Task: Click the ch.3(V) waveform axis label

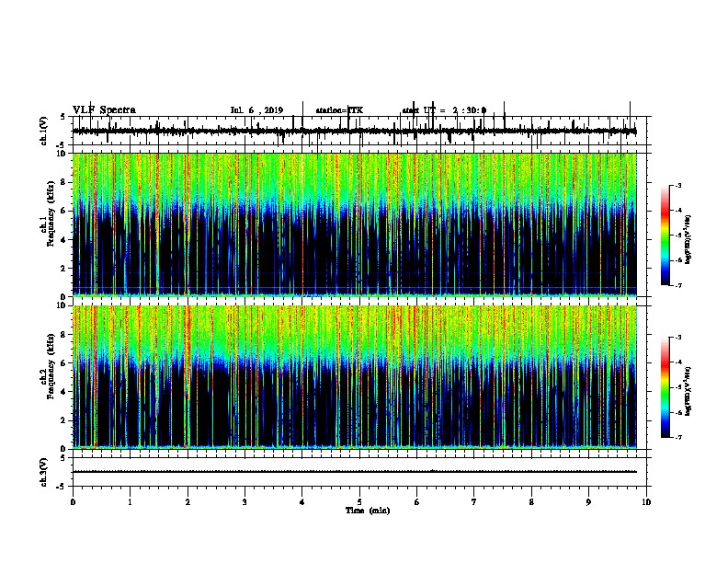Action: coord(44,472)
